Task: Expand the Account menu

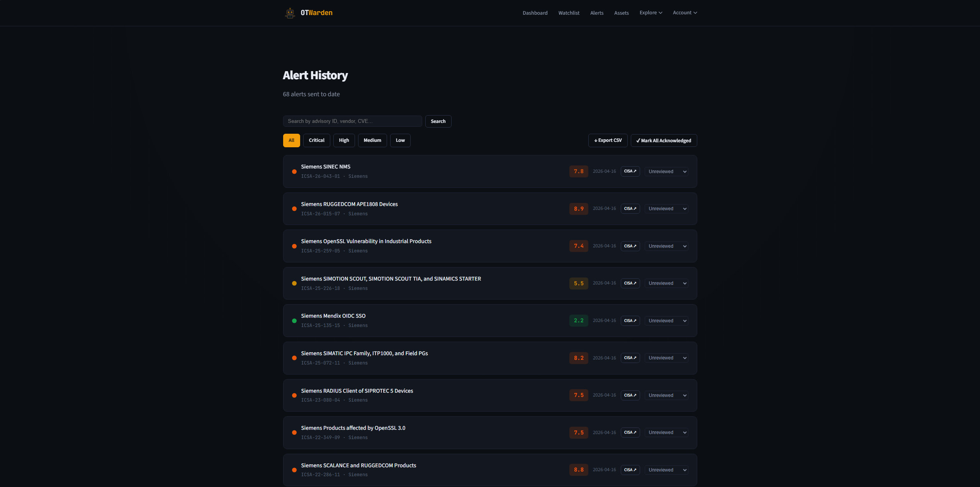Action: (x=685, y=13)
